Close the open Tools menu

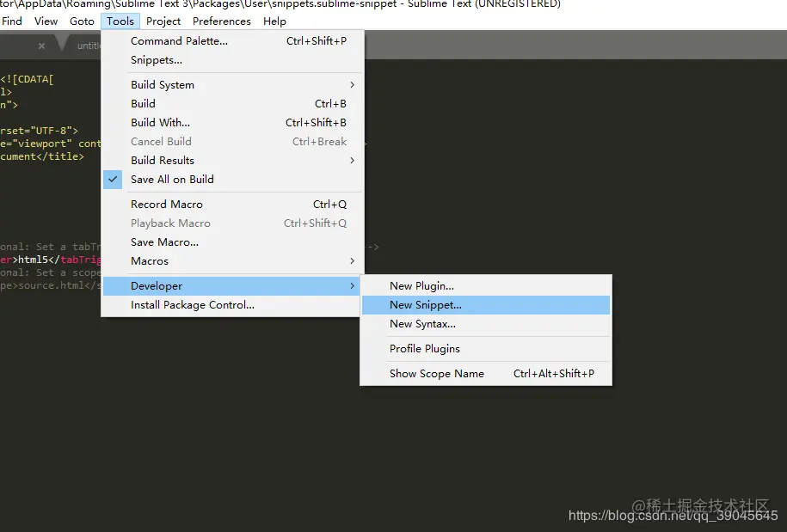(x=120, y=21)
